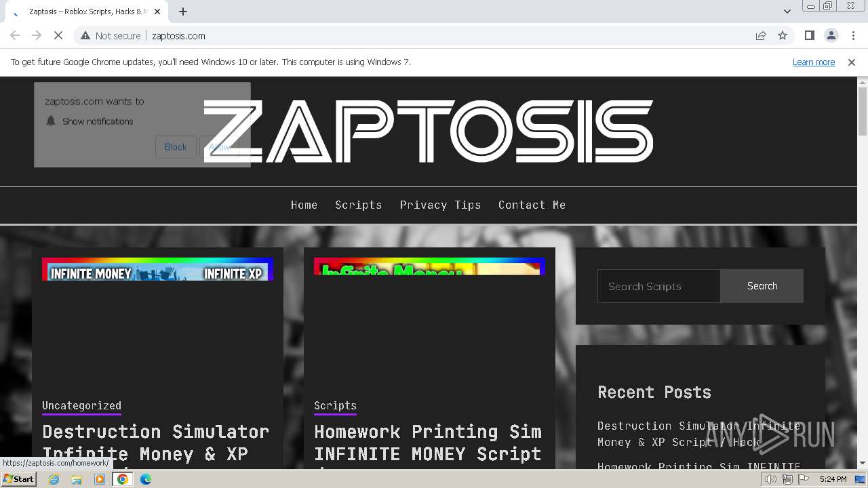Expand the tab search dropdown

coord(787,12)
